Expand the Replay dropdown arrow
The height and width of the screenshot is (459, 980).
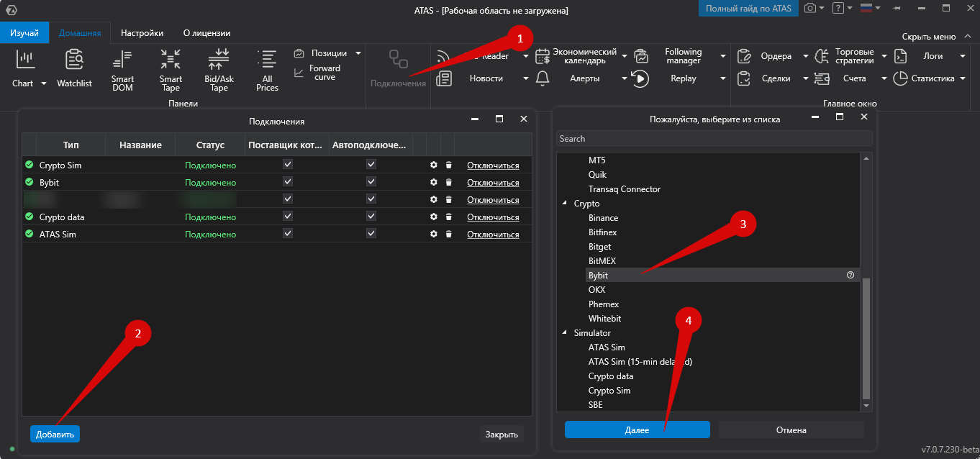pos(722,78)
